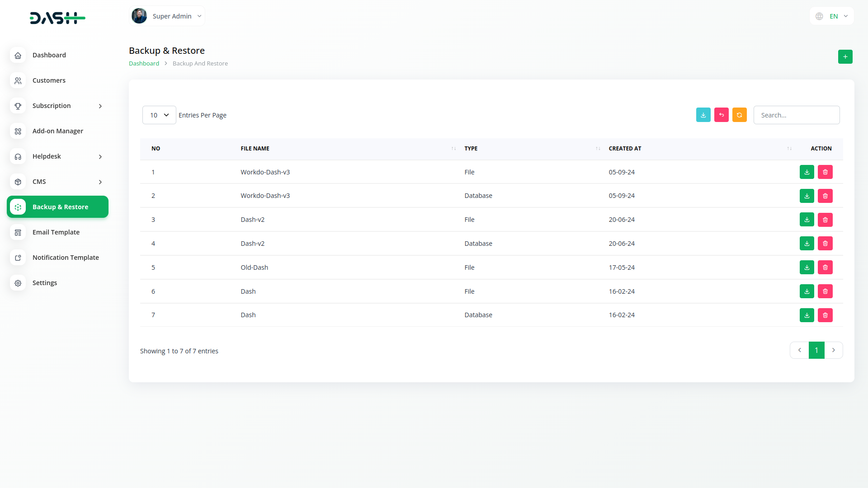Click the orange refresh icon in toolbar

click(739, 115)
